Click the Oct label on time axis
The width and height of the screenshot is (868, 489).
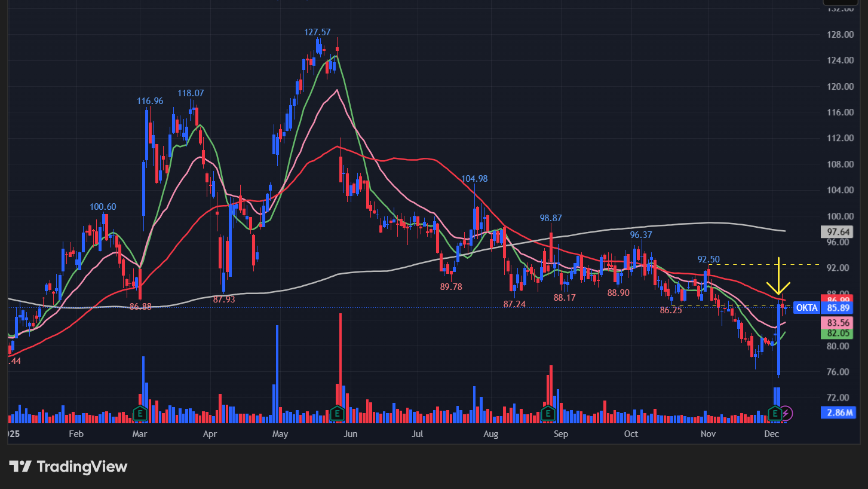[x=631, y=433]
